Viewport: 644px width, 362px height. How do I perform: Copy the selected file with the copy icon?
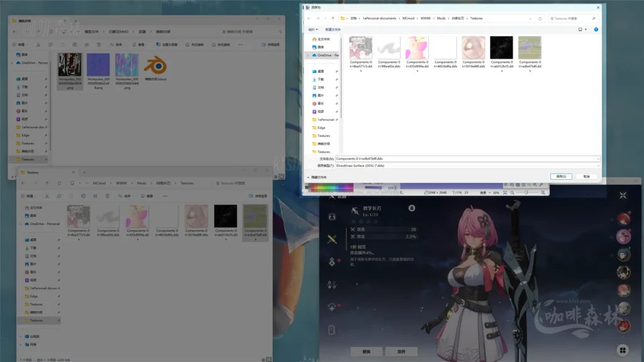point(50,45)
